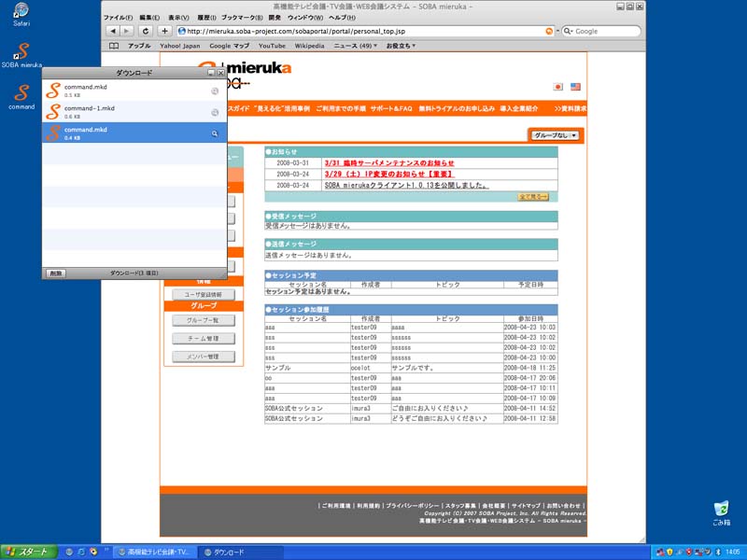Select サンプル session row in history
747x560 pixels.
[411, 368]
